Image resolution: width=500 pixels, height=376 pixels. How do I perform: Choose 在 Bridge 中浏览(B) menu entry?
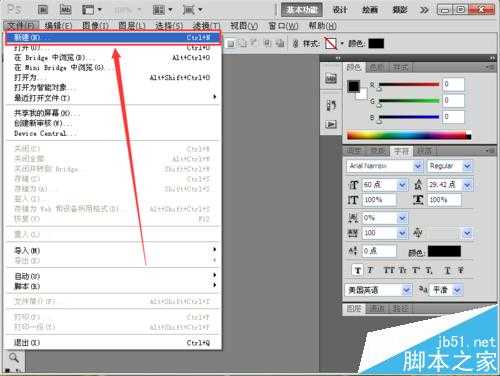click(113, 58)
